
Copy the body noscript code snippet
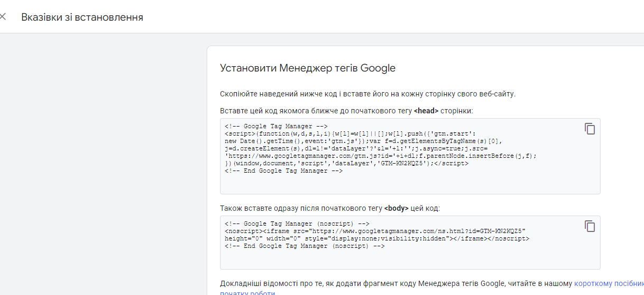590,226
